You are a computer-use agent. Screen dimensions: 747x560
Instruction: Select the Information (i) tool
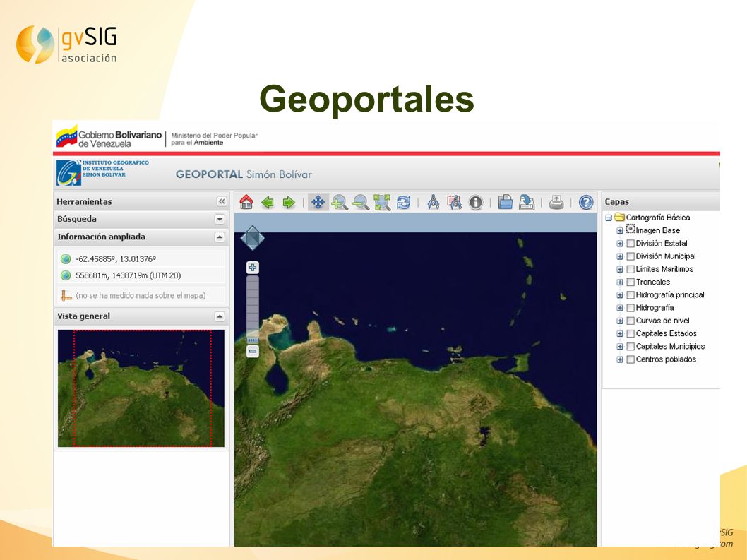coord(475,203)
